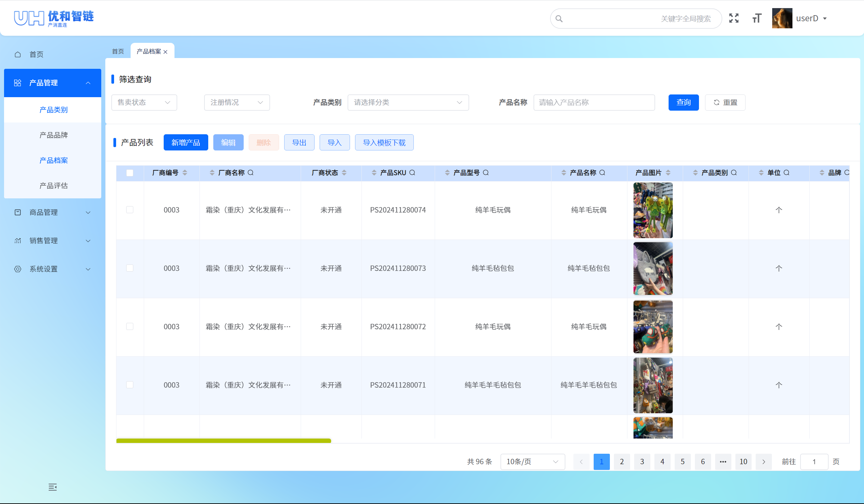This screenshot has height=504, width=864.
Task: Collapse the sidebar using the bottom toggle icon
Action: click(52, 487)
